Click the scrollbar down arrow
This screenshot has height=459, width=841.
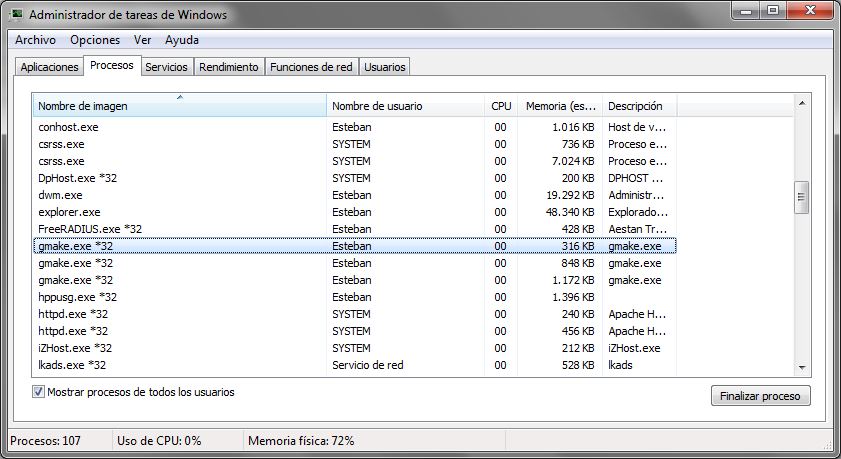(802, 368)
